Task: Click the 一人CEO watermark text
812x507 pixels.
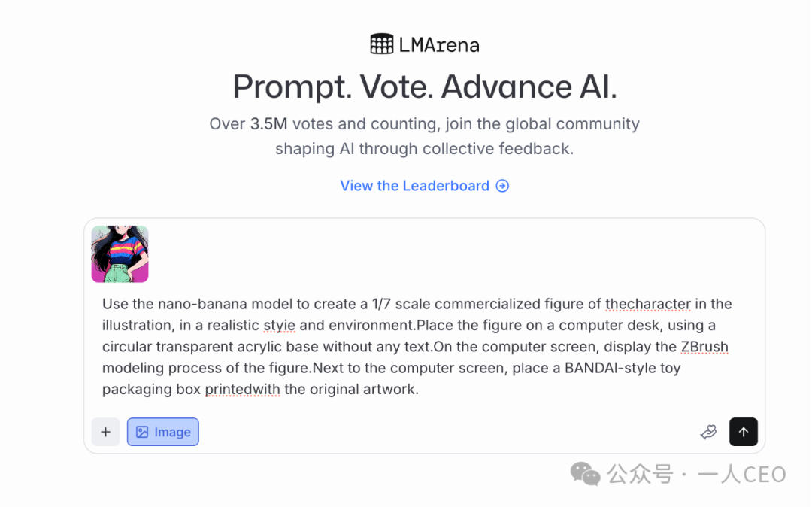Action: pyautogui.click(x=742, y=475)
